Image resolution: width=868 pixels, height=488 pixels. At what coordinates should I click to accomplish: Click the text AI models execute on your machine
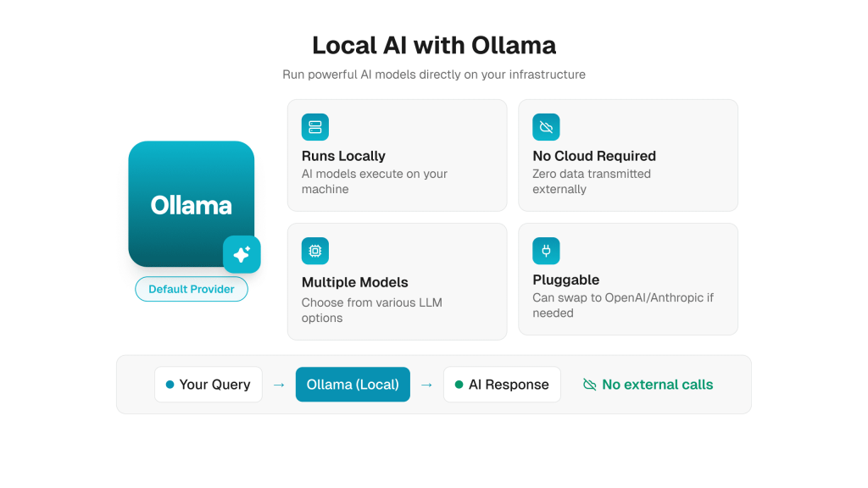(x=374, y=181)
